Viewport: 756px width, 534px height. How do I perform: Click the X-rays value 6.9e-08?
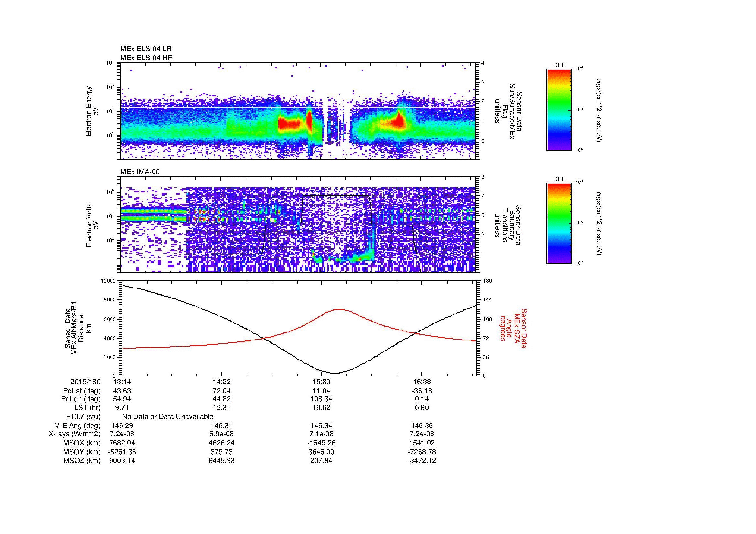pos(222,434)
